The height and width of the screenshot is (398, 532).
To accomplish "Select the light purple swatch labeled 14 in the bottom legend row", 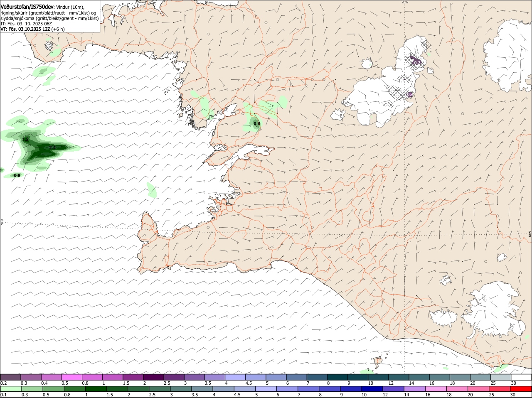I will click(415, 389).
